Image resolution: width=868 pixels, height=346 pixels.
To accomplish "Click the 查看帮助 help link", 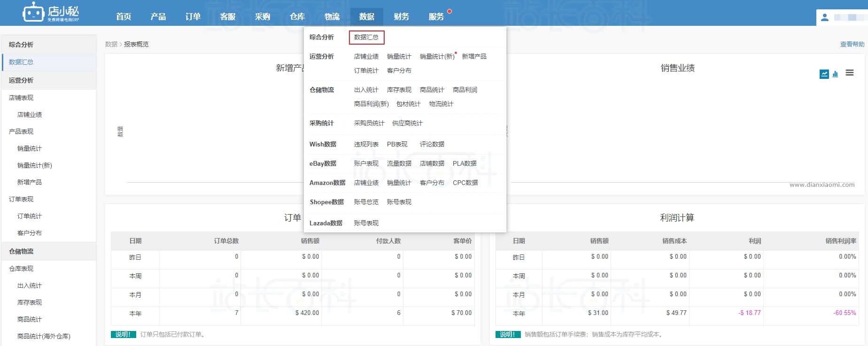I will 852,44.
